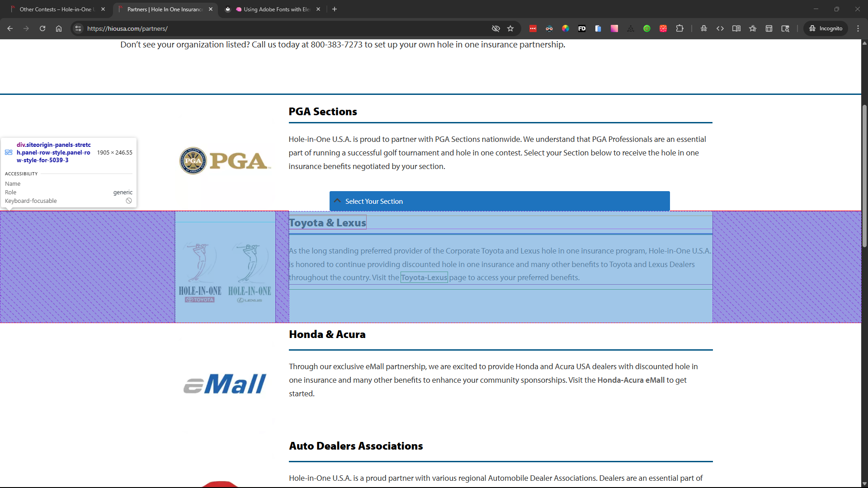868x488 pixels.
Task: Click the address bar URL
Action: [x=127, y=28]
